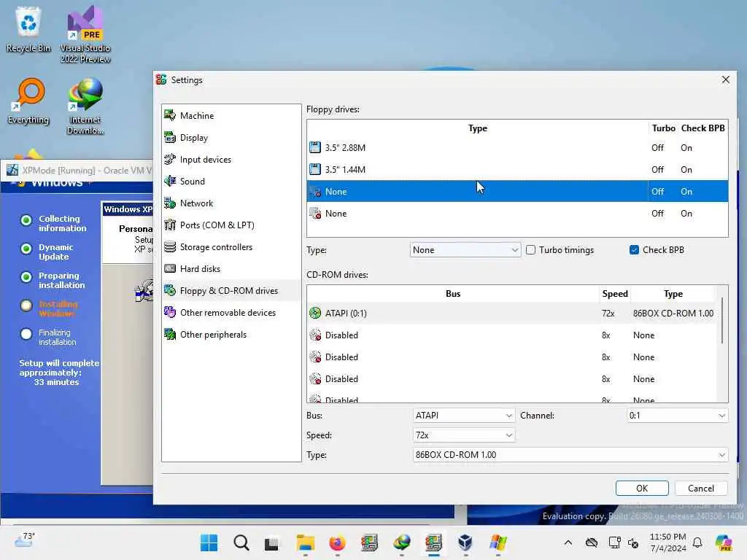Image resolution: width=747 pixels, height=560 pixels.
Task: Click the CD-ROM Speed column header
Action: 614,294
